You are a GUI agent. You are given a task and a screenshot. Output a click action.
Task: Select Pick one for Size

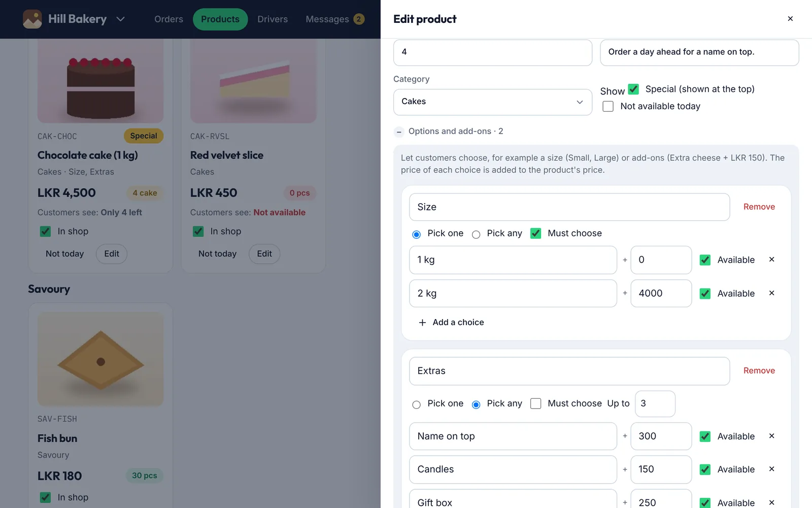pos(416,234)
